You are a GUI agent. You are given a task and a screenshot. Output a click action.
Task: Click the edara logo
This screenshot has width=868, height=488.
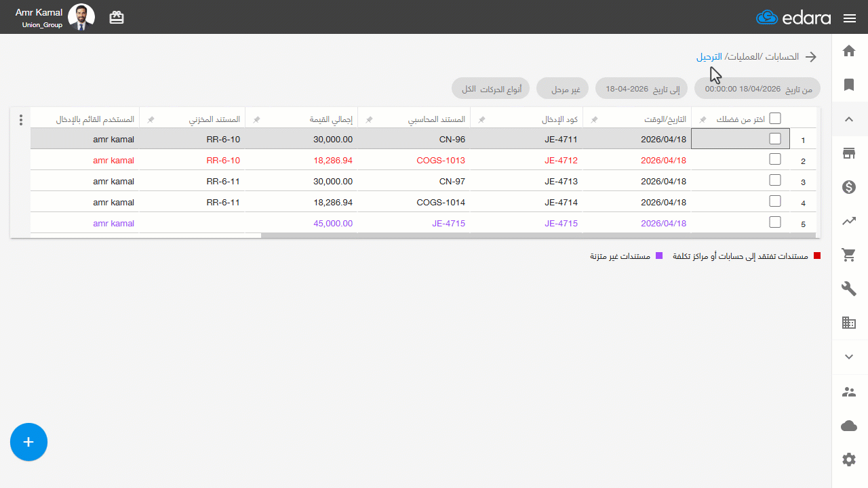(x=793, y=18)
